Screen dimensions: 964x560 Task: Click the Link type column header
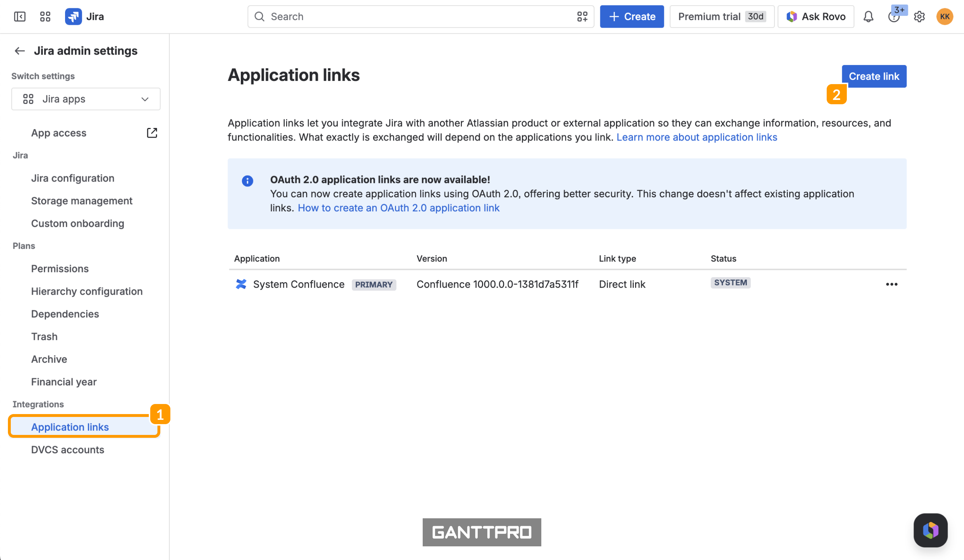click(x=617, y=258)
